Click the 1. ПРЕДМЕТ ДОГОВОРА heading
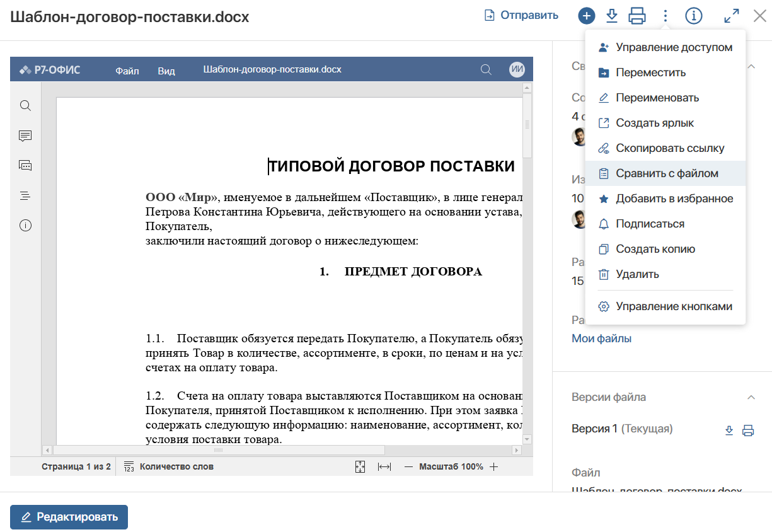Viewport: 772px width, 532px height. [401, 272]
